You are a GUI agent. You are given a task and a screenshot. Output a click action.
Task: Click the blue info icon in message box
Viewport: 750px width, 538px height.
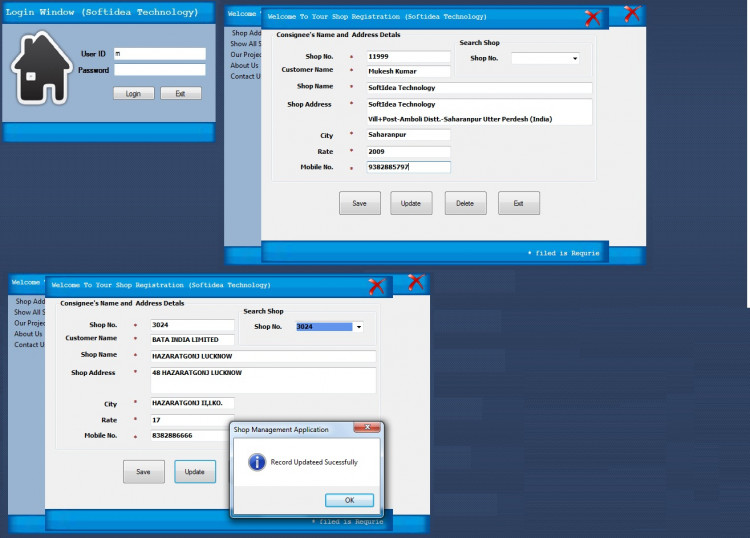click(256, 462)
